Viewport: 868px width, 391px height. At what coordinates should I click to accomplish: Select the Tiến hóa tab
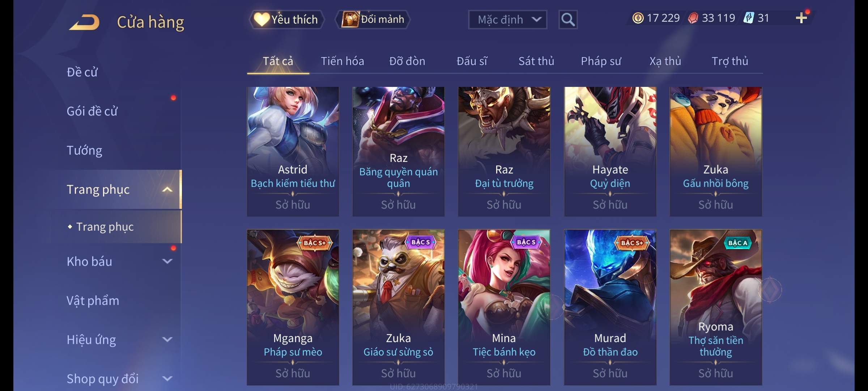tap(342, 61)
